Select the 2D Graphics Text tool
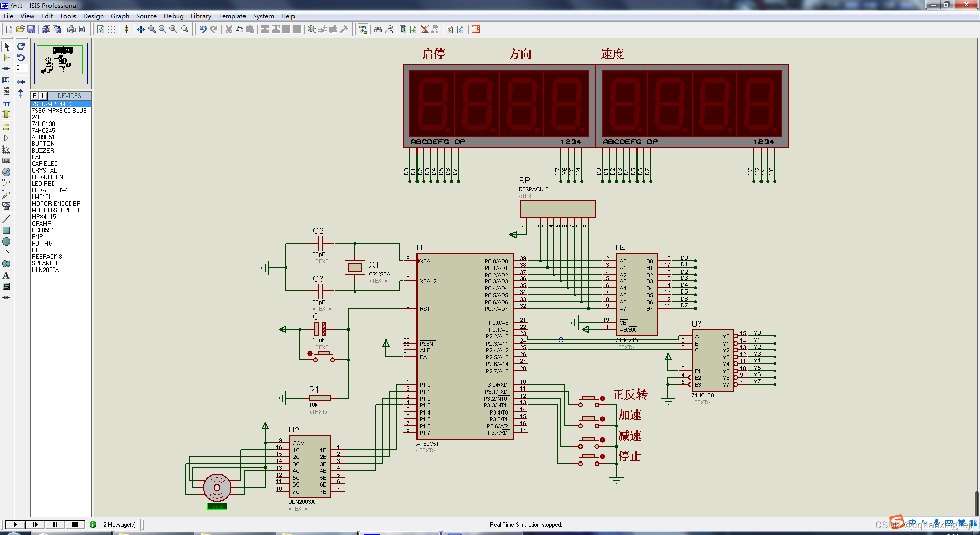980x535 pixels. click(x=6, y=275)
